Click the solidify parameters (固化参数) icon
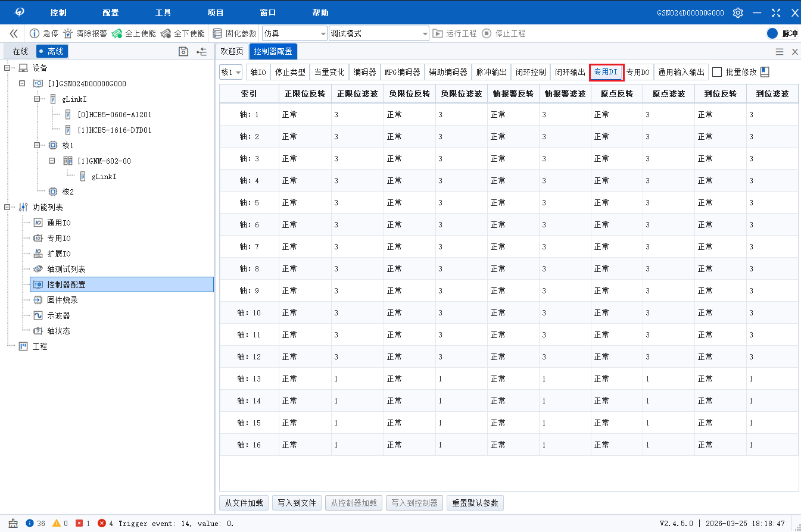Screen dimensions: 801x532 point(218,33)
